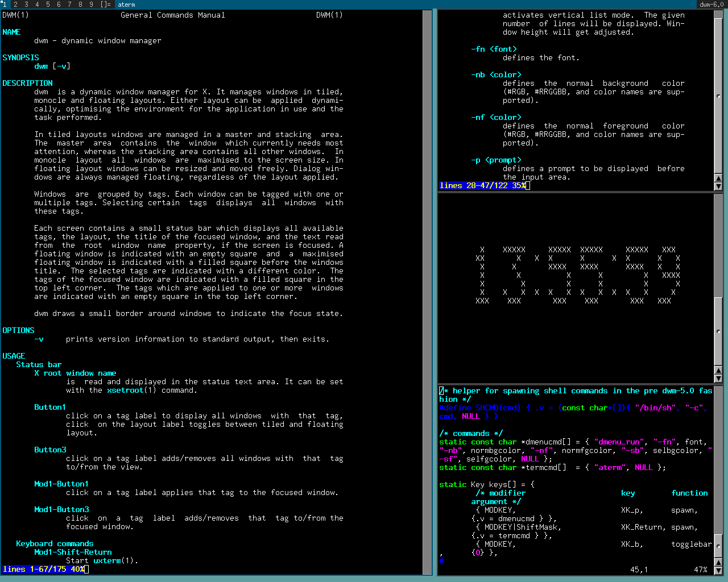
Task: View dwm tag 2
Action: tap(15, 5)
